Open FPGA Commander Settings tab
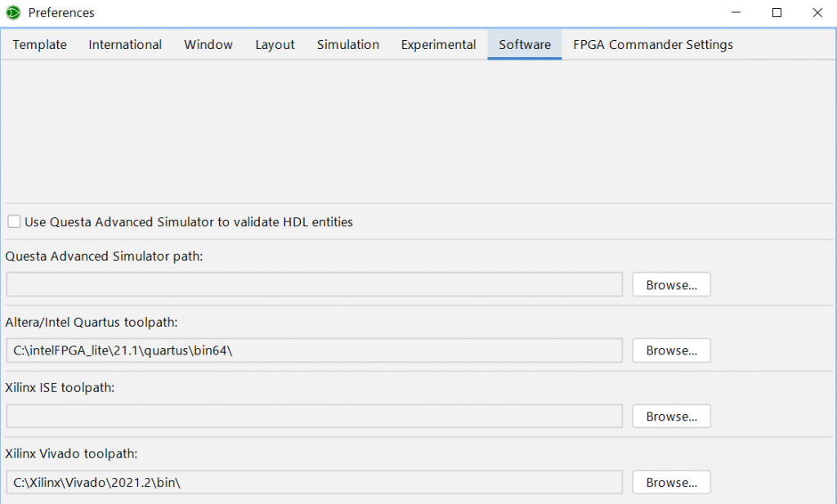 (653, 45)
